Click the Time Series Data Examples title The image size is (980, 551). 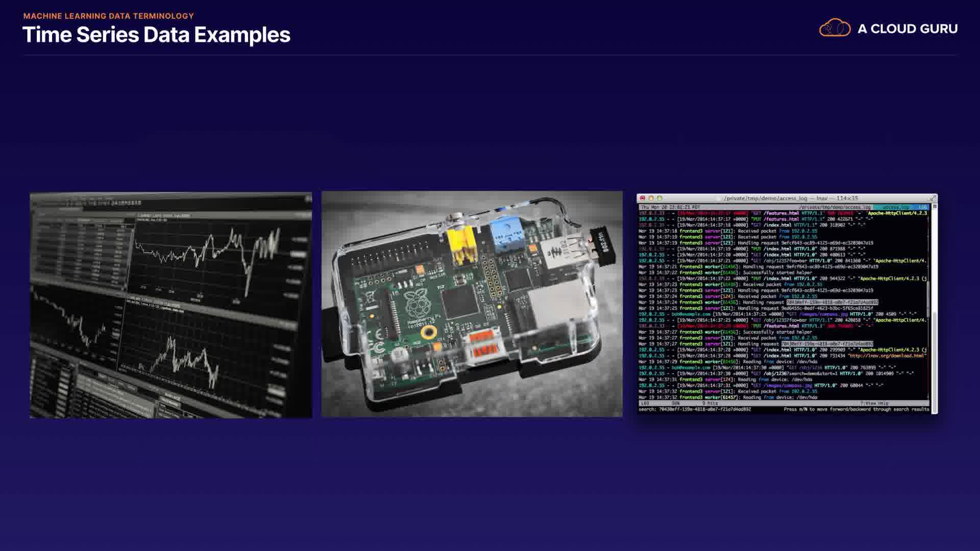pos(156,35)
